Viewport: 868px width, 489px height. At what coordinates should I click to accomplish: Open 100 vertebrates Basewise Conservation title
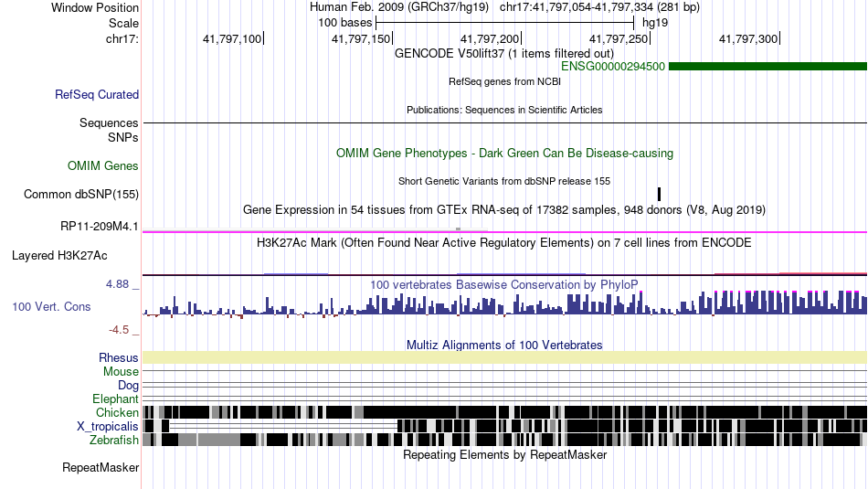[504, 284]
